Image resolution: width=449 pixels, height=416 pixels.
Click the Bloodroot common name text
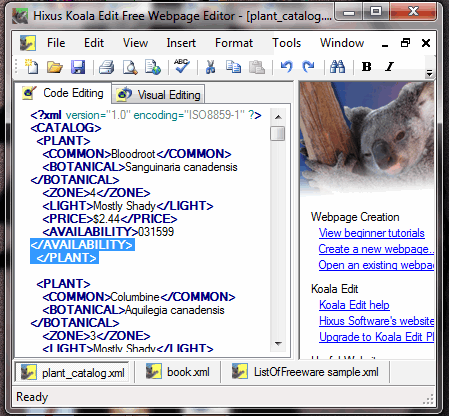tap(133, 154)
